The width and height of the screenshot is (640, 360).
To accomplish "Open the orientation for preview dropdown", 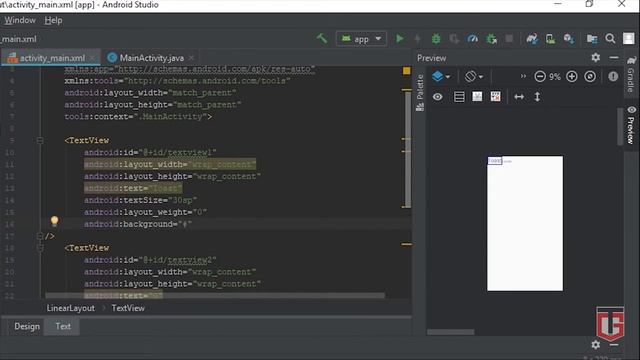I will pos(474,76).
